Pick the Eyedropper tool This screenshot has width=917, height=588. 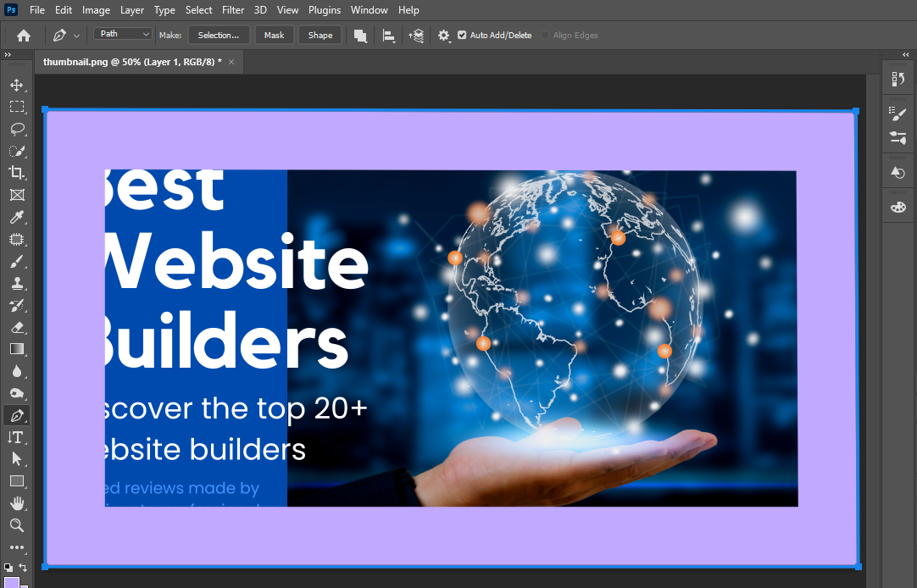click(x=16, y=218)
